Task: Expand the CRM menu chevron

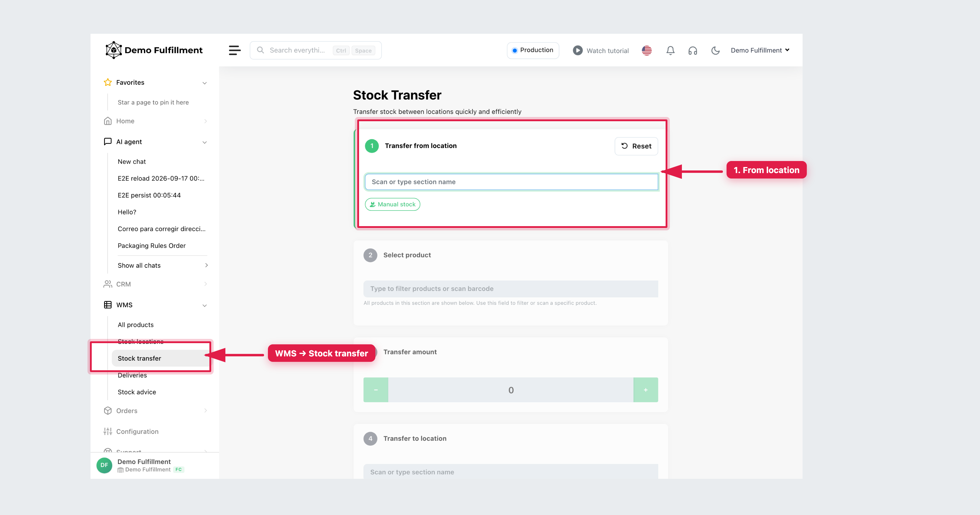Action: 205,284
